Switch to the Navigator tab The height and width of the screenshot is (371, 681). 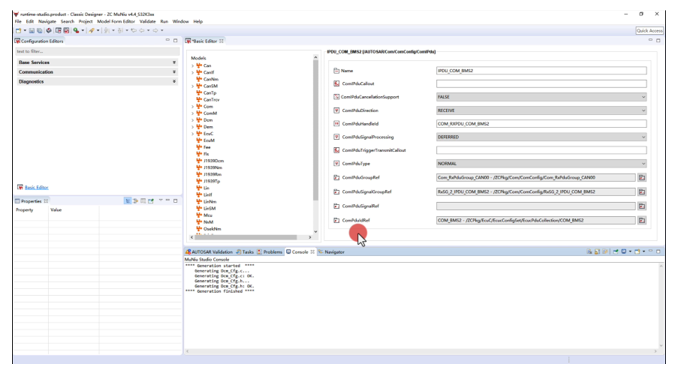click(331, 252)
